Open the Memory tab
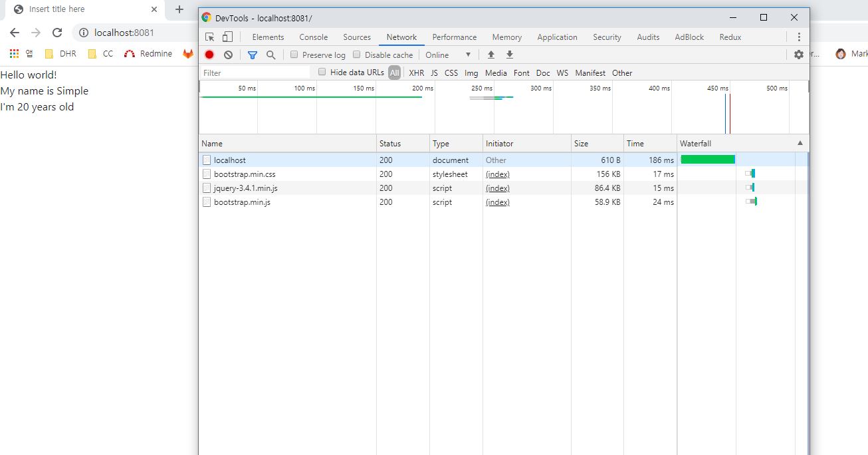 (507, 37)
